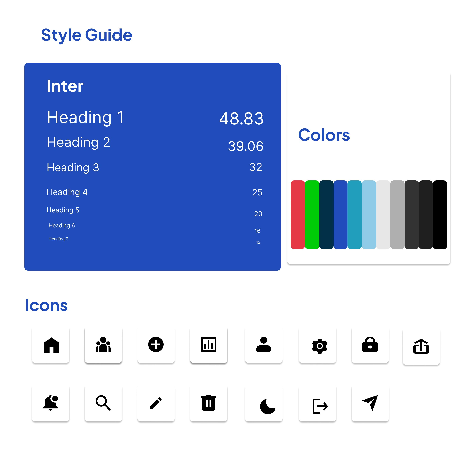Select the settings gear icon
476x451 pixels.
click(319, 346)
